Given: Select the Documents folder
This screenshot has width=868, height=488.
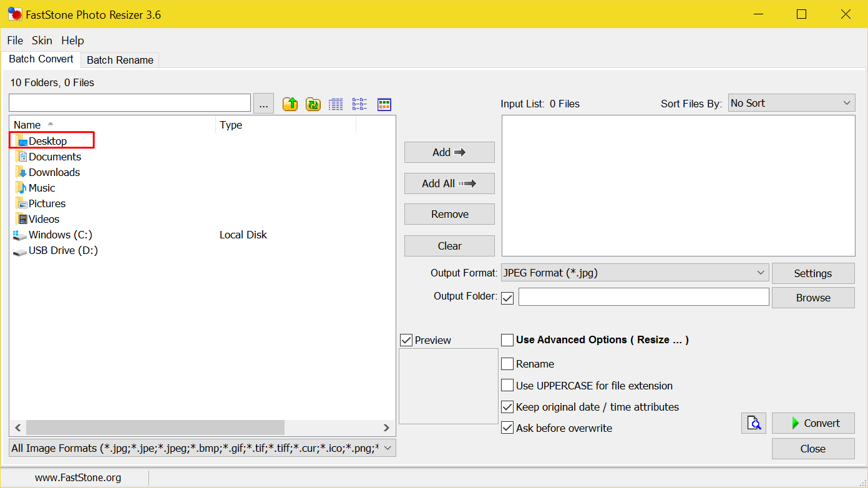Looking at the screenshot, I should tap(48, 157).
